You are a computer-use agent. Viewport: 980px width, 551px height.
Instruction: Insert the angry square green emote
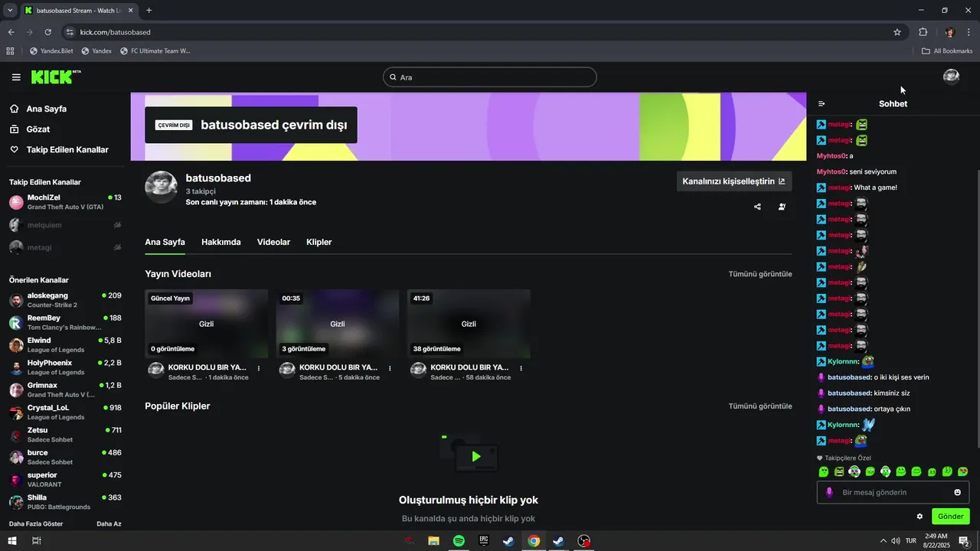click(x=839, y=471)
